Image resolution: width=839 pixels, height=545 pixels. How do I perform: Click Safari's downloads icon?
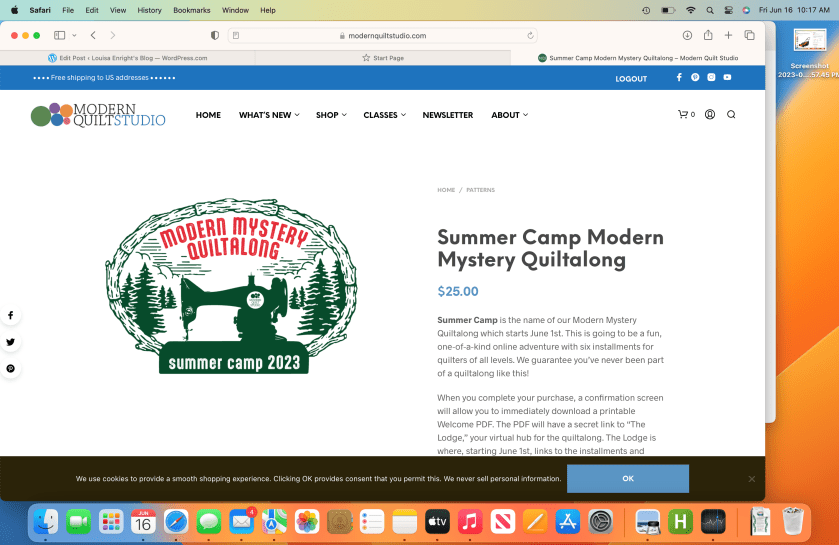point(687,35)
